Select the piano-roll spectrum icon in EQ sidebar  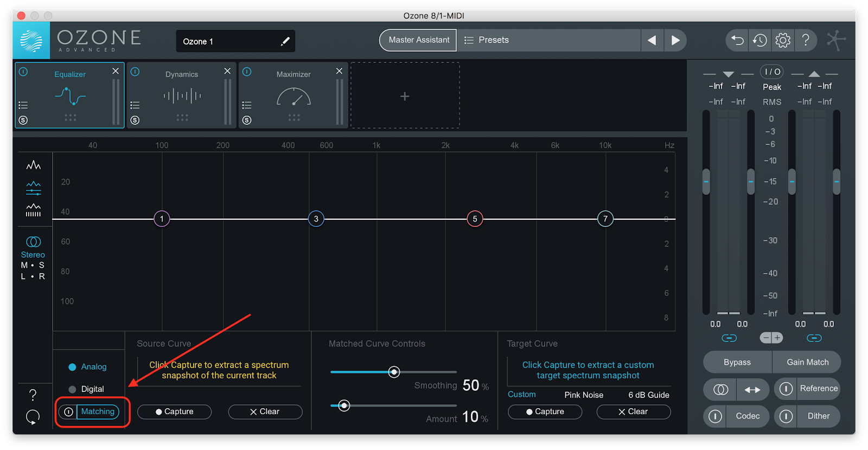tap(34, 210)
